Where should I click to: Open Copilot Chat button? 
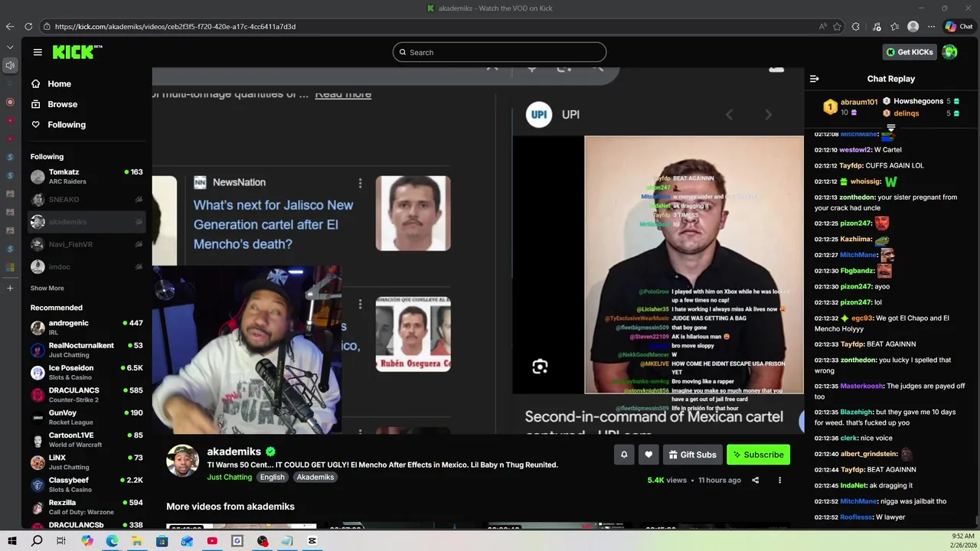pyautogui.click(x=959, y=26)
